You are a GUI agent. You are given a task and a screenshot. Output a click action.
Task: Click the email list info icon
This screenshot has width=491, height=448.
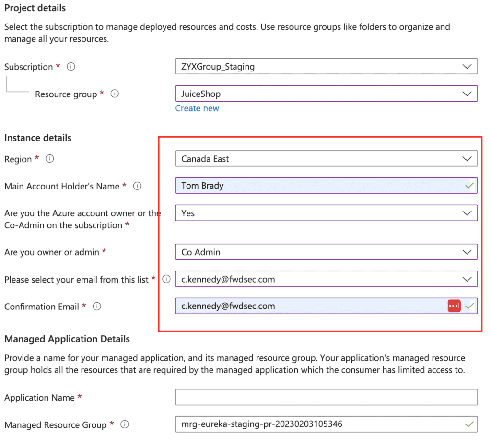coord(166,279)
